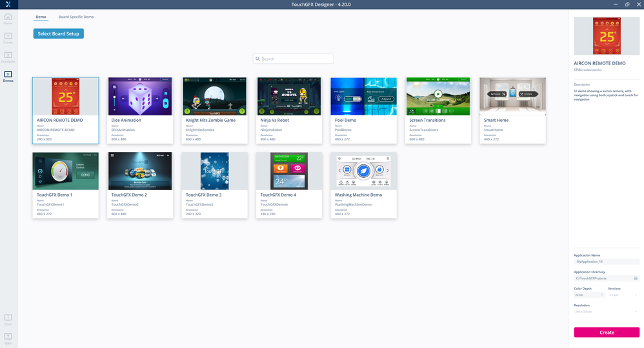This screenshot has height=348, width=644.
Task: Click the 'Pool Demo' card title
Action: click(x=345, y=121)
